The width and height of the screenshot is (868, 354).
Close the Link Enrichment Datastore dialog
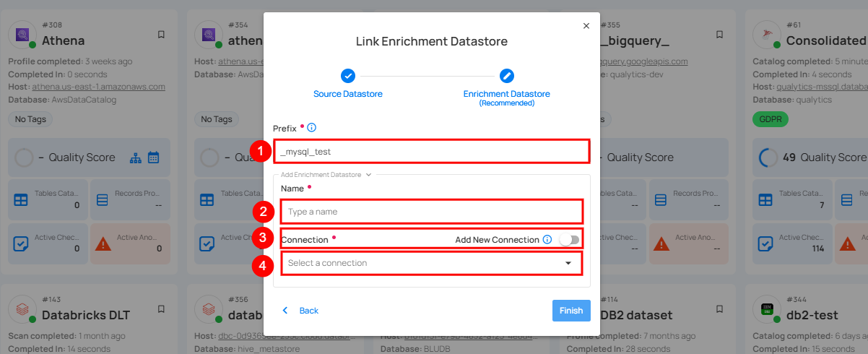coord(586,26)
